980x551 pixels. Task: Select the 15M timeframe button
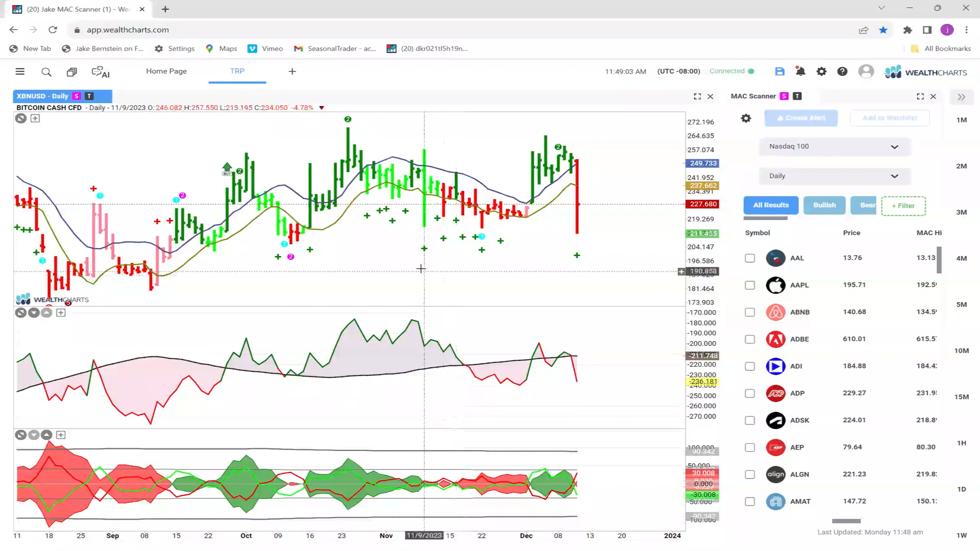962,397
